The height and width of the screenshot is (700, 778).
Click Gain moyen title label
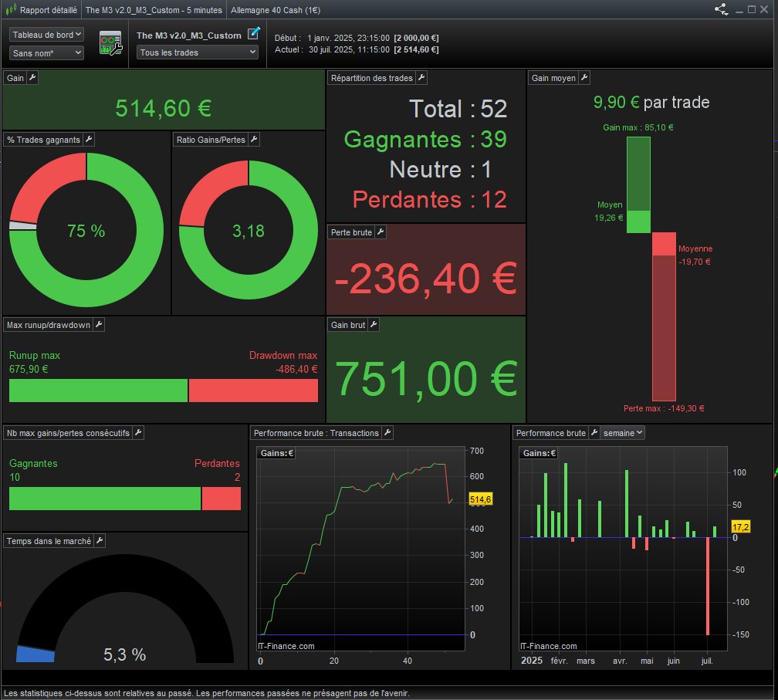coord(553,78)
